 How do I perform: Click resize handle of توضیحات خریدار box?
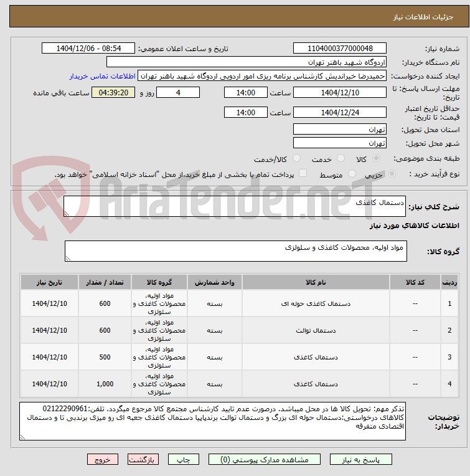pyautogui.click(x=23, y=437)
